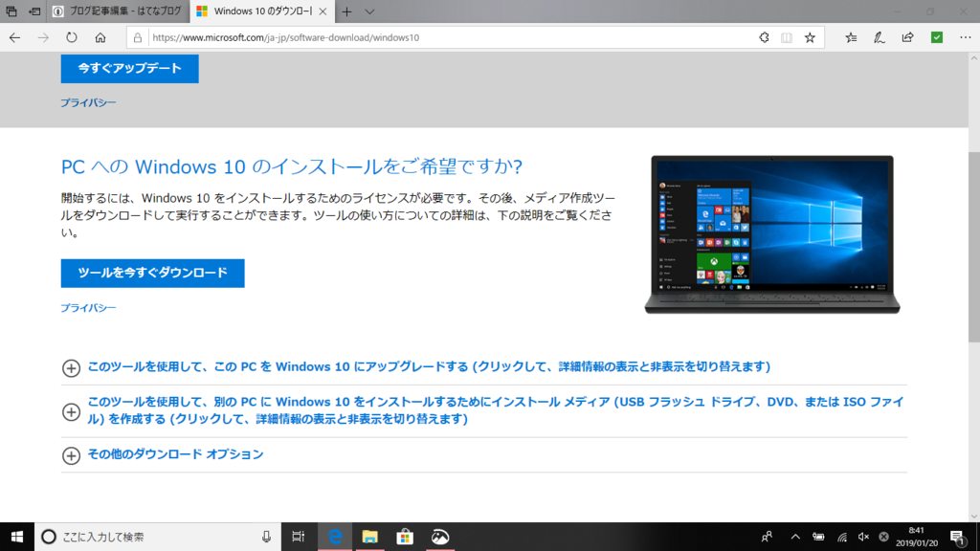The height and width of the screenshot is (551, 980).
Task: Open the network Wi-Fi tray icon
Action: (842, 537)
